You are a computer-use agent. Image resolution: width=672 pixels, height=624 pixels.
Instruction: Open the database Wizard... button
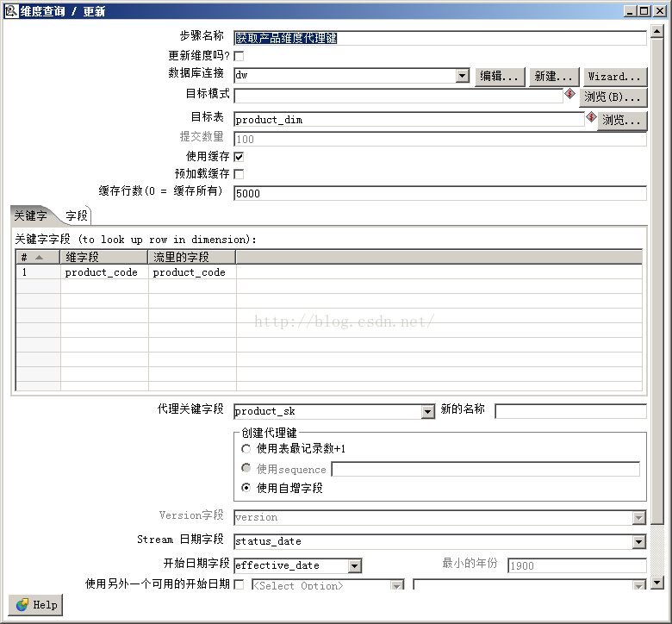[614, 77]
